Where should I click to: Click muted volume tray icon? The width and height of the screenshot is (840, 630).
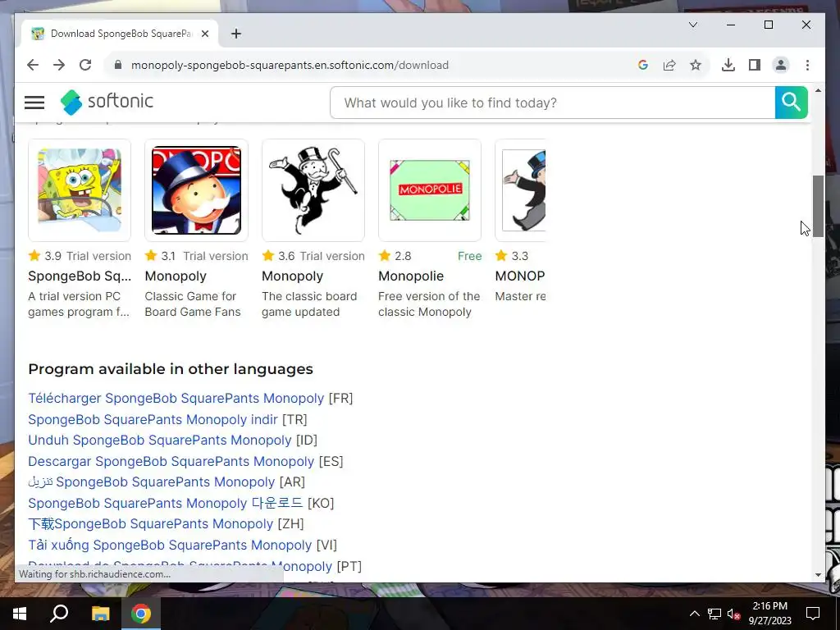coord(734,614)
